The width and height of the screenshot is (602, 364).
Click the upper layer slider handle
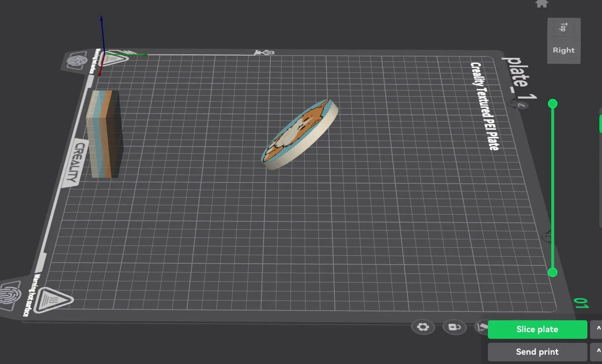click(x=552, y=104)
